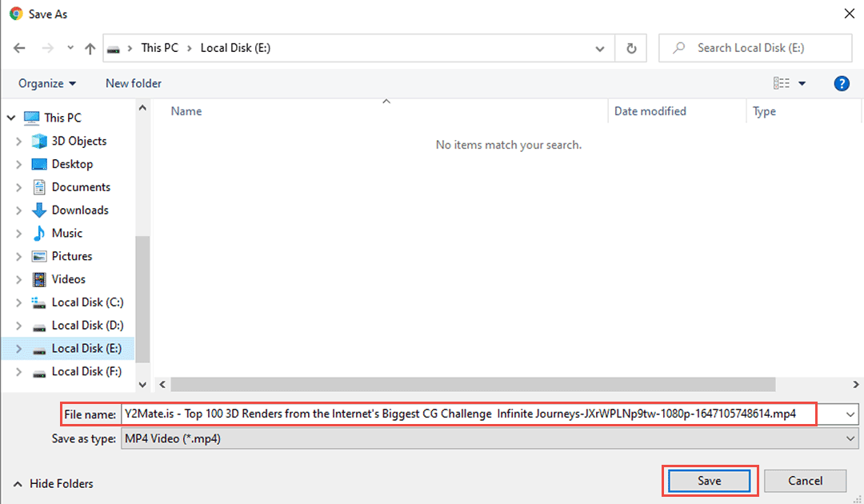Image resolution: width=864 pixels, height=504 pixels.
Task: Select This PC in address breadcrumb
Action: [160, 48]
